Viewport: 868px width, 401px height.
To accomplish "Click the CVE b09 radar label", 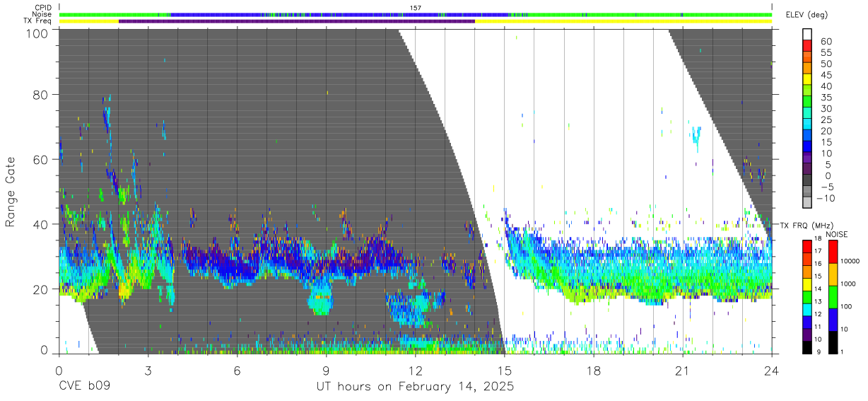I will click(83, 387).
